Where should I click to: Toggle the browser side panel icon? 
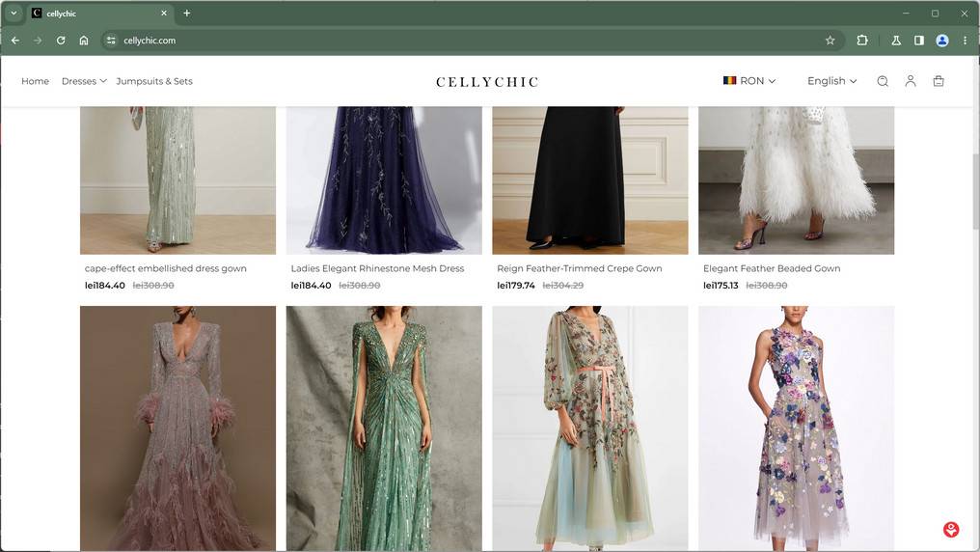[x=918, y=40]
